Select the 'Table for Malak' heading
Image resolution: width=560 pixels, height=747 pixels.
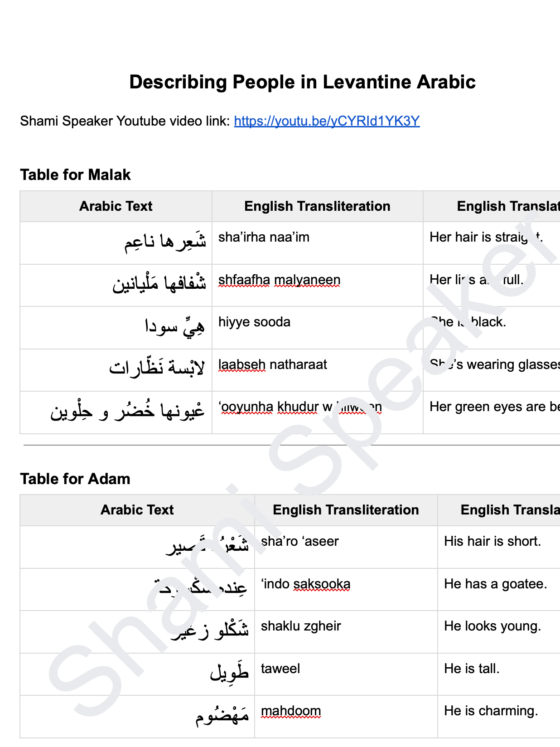click(75, 175)
